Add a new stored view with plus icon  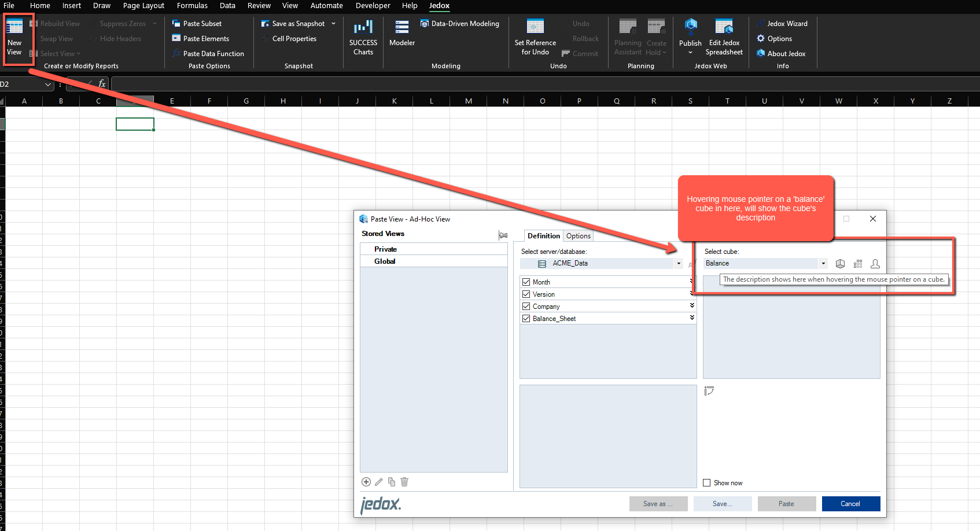point(366,482)
